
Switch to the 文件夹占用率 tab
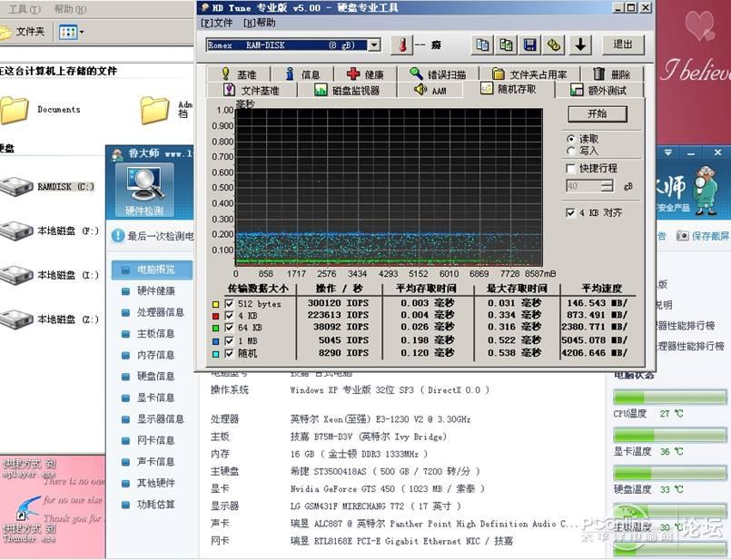coord(529,74)
